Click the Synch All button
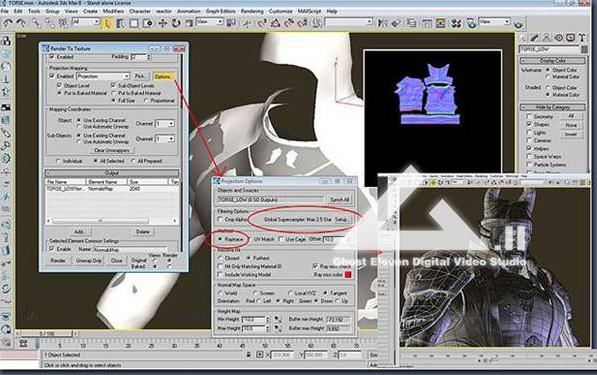Screen dimensions: 597x375 tap(340, 199)
